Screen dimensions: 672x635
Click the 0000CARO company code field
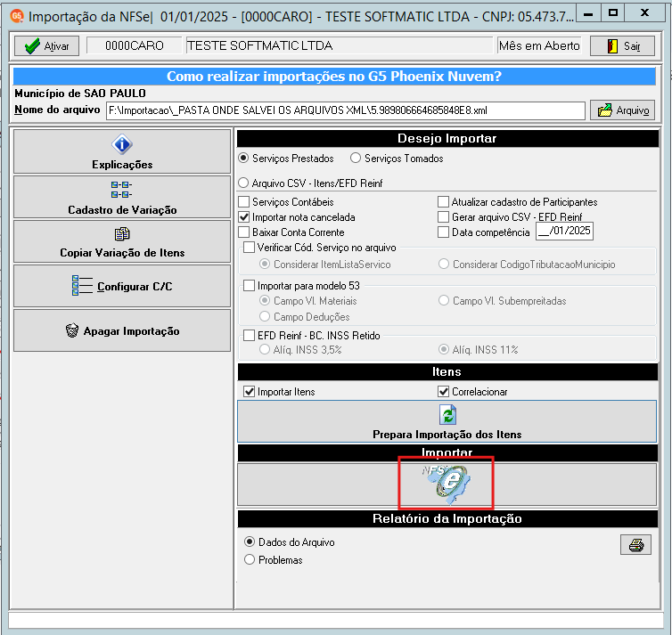(x=135, y=45)
